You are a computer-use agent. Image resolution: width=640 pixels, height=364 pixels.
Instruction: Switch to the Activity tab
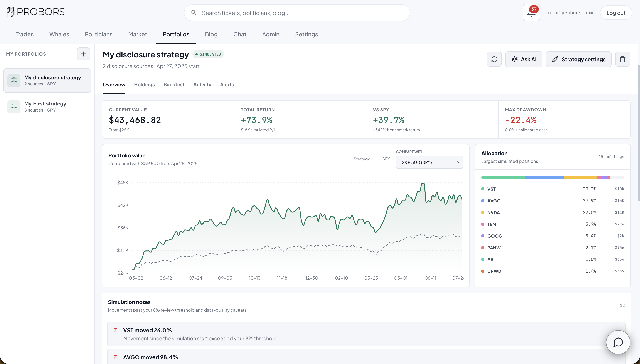click(202, 85)
